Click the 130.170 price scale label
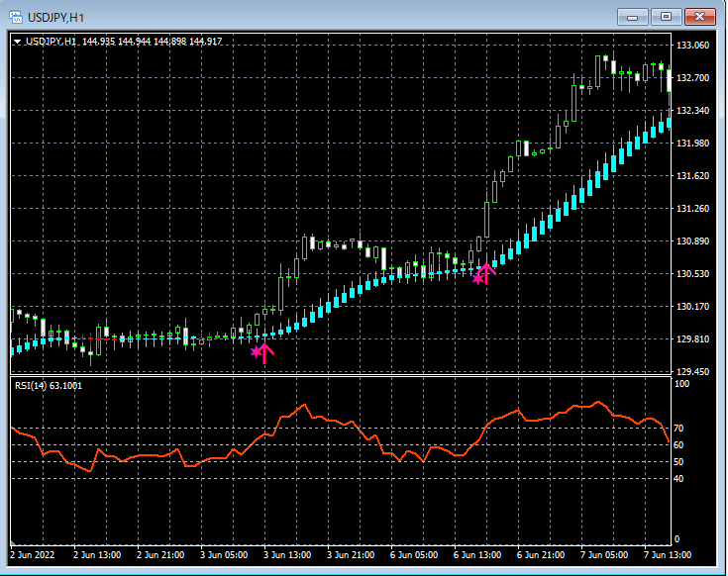728x576 pixels. (x=692, y=307)
